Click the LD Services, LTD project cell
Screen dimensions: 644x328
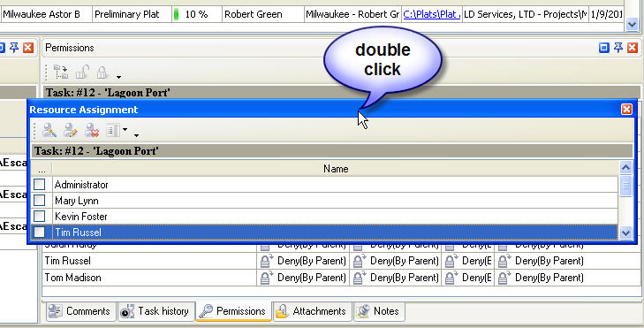526,14
